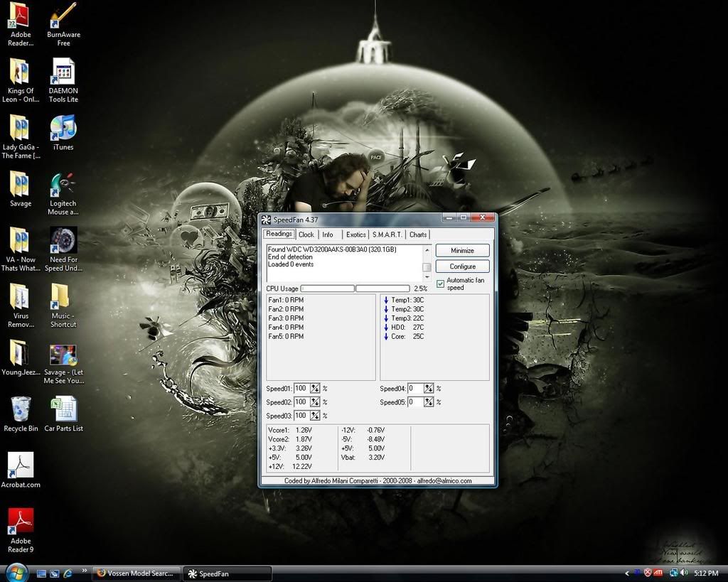Click the Speed04 value field

[x=416, y=389]
